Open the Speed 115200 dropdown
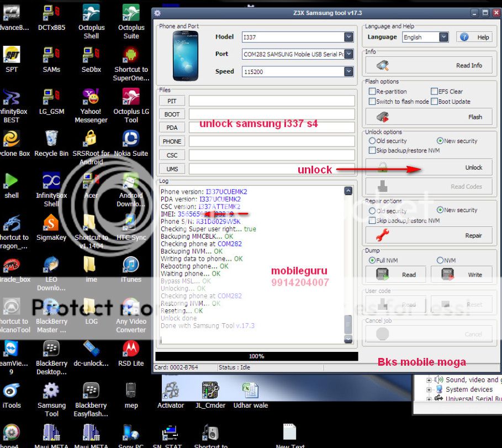502x448 pixels. pyautogui.click(x=348, y=71)
